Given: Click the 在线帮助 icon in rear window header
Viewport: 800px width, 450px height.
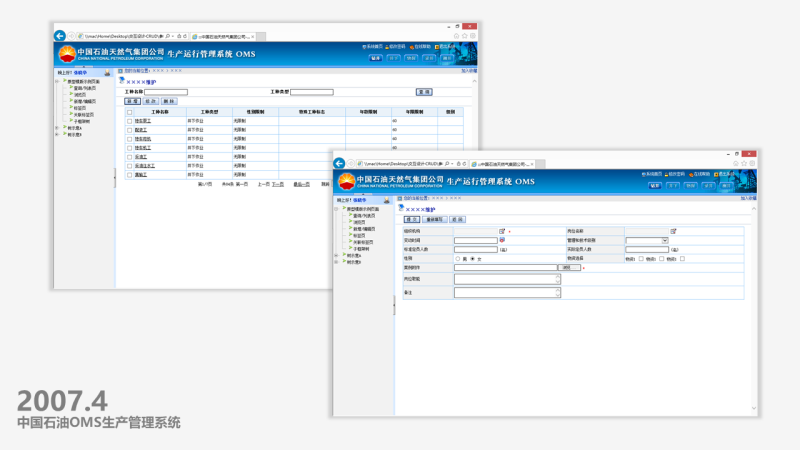Looking at the screenshot, I should coord(411,47).
